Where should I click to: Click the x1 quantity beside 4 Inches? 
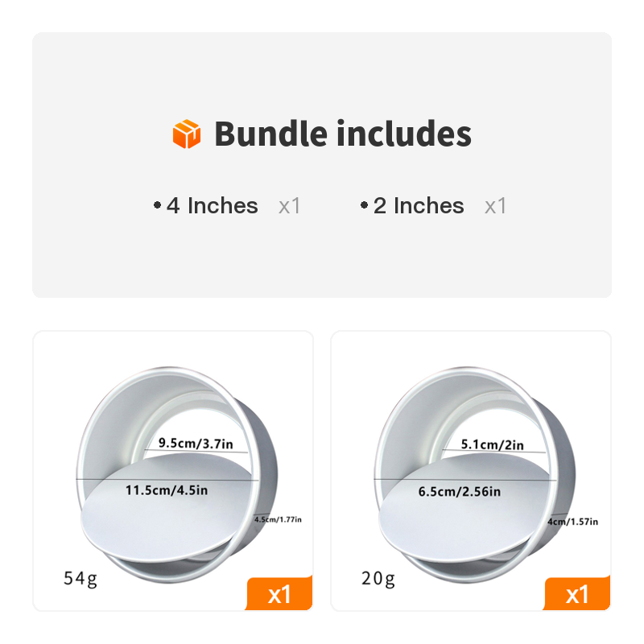click(290, 206)
